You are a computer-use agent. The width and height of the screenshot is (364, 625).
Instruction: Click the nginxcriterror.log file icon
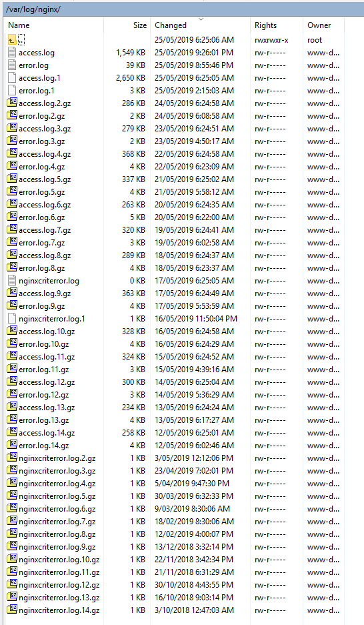point(12,281)
